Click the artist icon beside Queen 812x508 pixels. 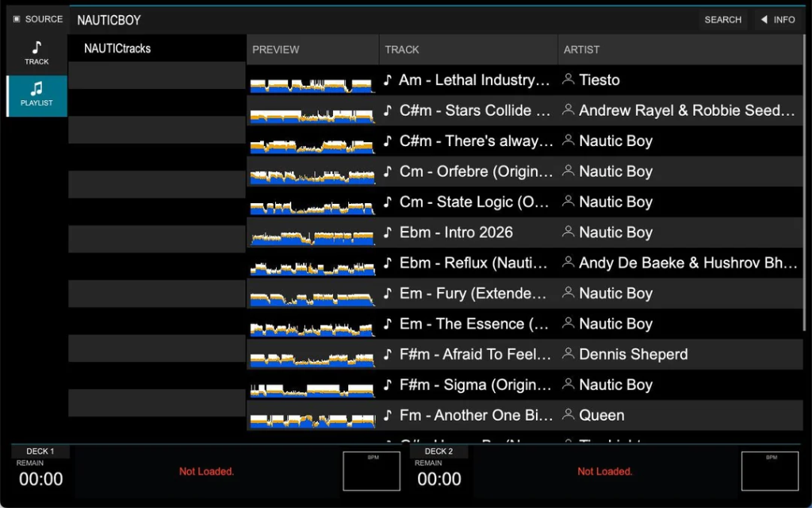click(568, 414)
